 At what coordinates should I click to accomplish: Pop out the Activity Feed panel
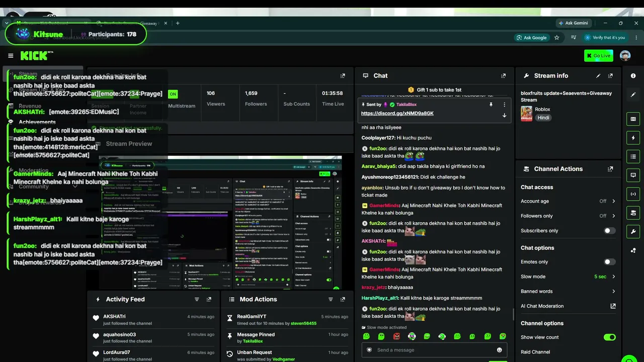tap(209, 299)
